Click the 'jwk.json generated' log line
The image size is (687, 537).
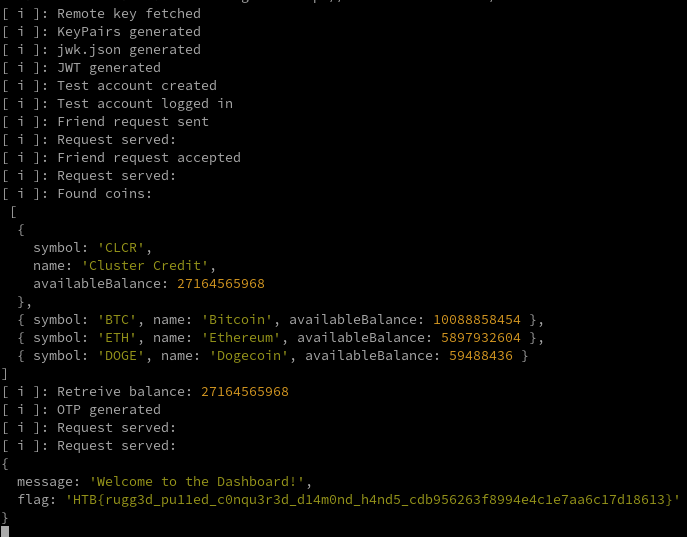click(128, 49)
